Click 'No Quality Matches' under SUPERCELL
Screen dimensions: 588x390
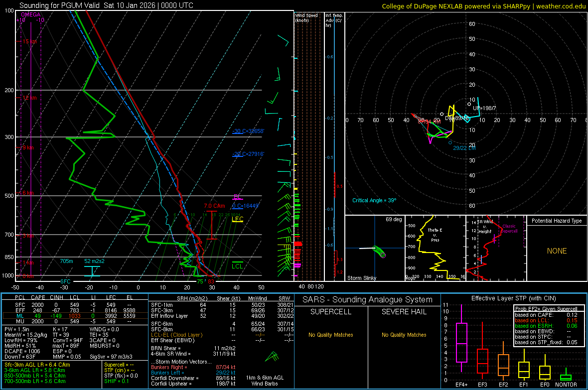(331, 335)
